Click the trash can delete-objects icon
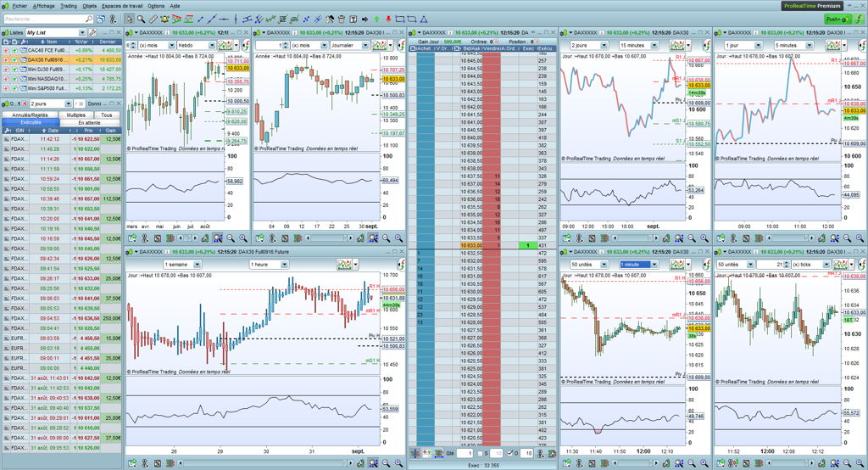Screen dimensions: 868x470 pyautogui.click(x=342, y=19)
